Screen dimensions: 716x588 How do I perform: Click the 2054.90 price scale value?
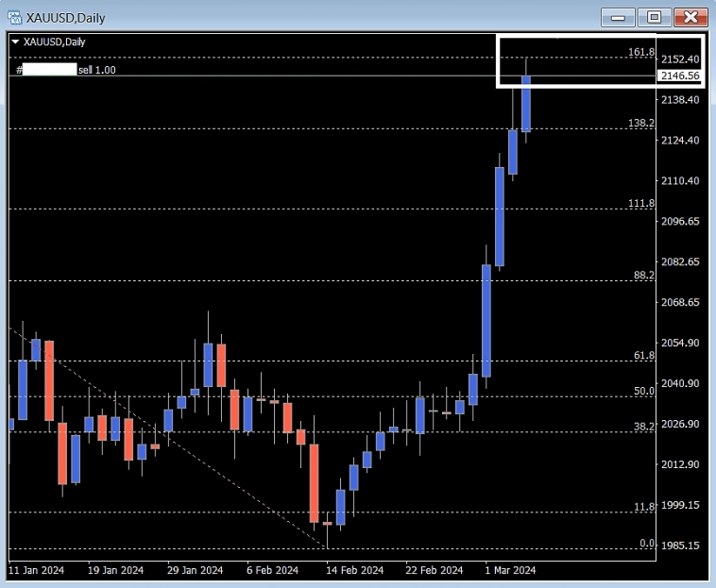tap(680, 343)
